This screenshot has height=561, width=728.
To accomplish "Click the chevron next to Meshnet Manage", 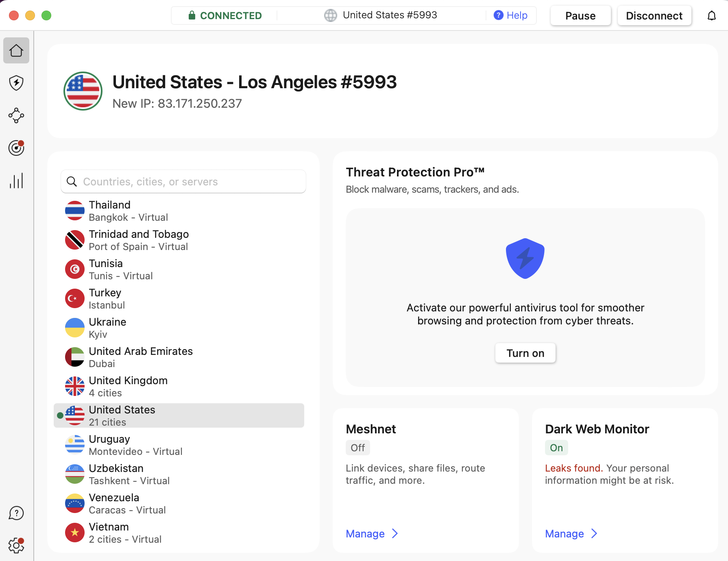I will click(395, 533).
